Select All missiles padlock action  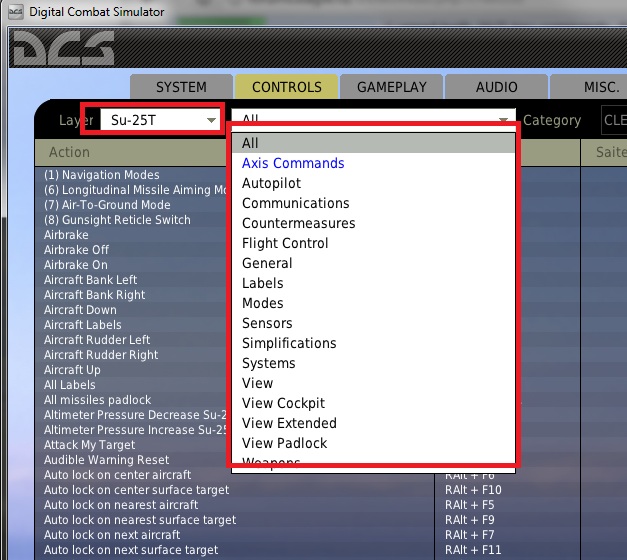98,400
